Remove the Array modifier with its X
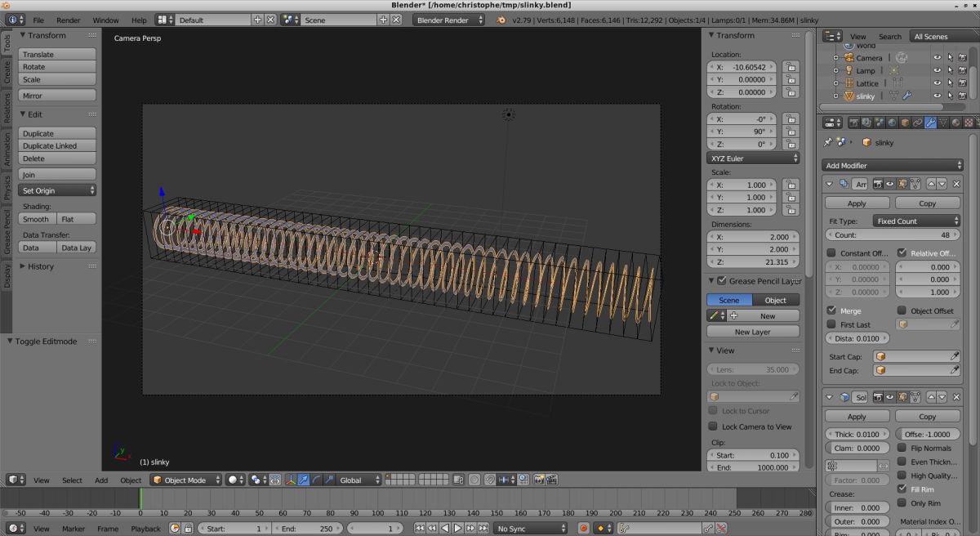Image resolution: width=980 pixels, height=536 pixels. [956, 184]
